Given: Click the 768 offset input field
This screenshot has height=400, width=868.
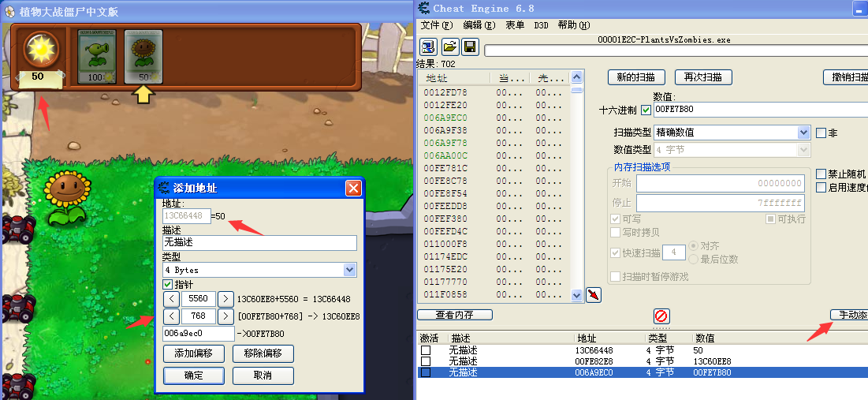Looking at the screenshot, I should (198, 316).
